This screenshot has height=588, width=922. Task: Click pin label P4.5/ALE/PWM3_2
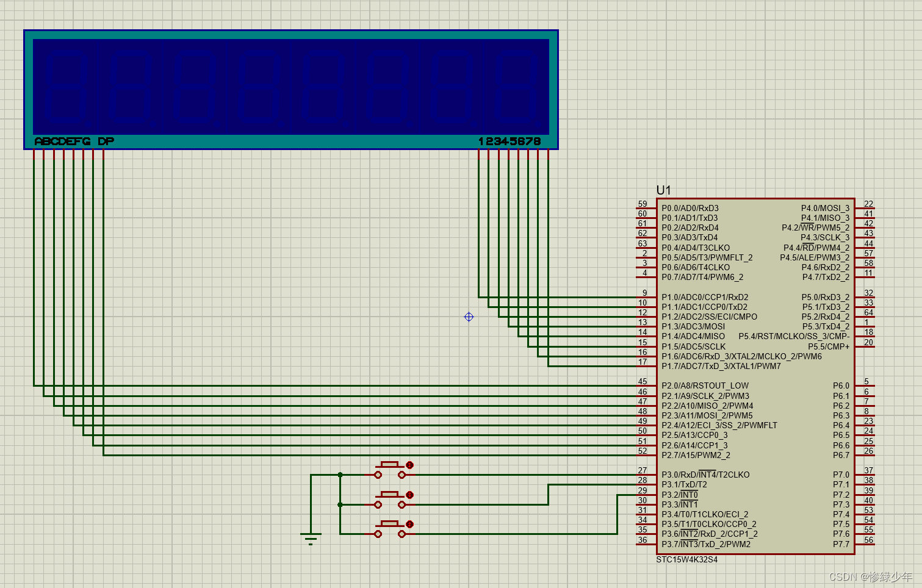click(815, 257)
